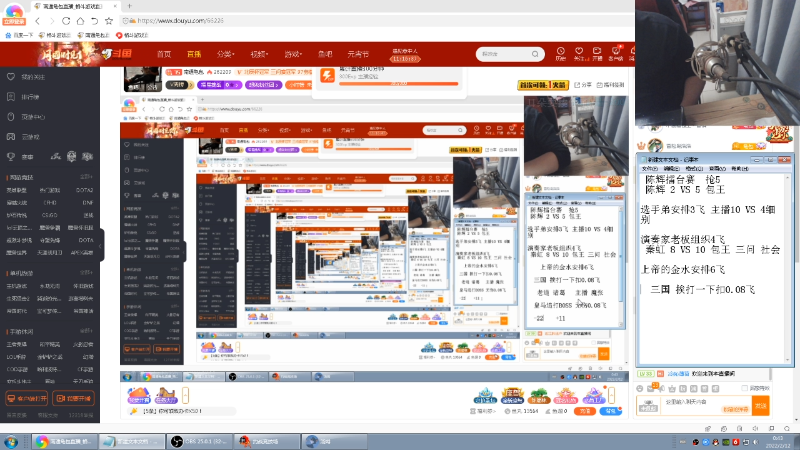Select 直播 in Douyu navigation
Viewport: 800px width, 450px height.
194,54
